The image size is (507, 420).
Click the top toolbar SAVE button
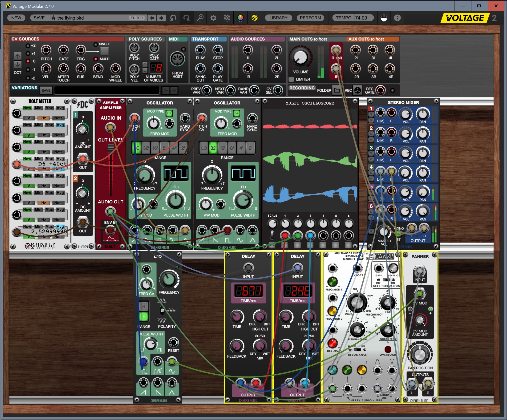click(x=39, y=18)
